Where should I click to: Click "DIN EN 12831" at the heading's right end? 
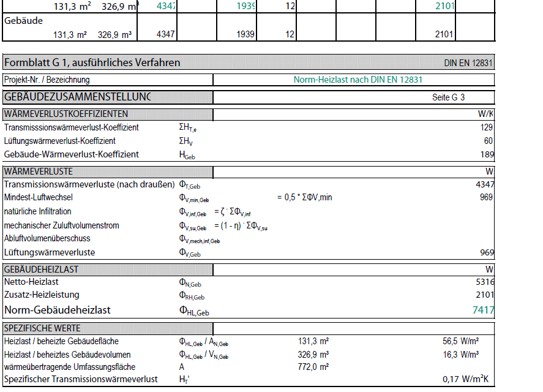(468, 63)
